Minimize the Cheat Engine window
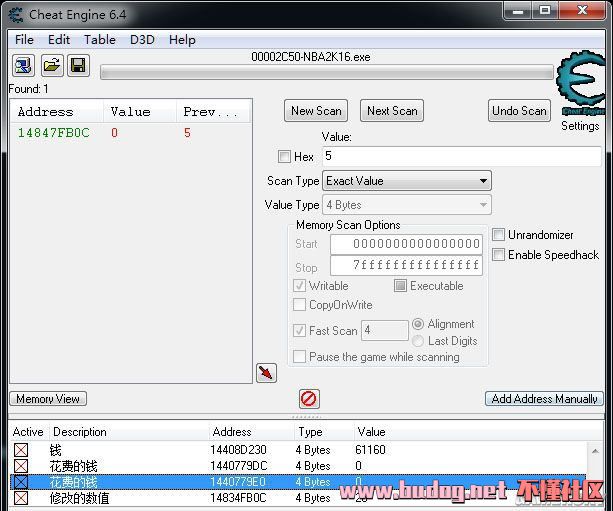The height and width of the screenshot is (511, 613). (x=518, y=11)
